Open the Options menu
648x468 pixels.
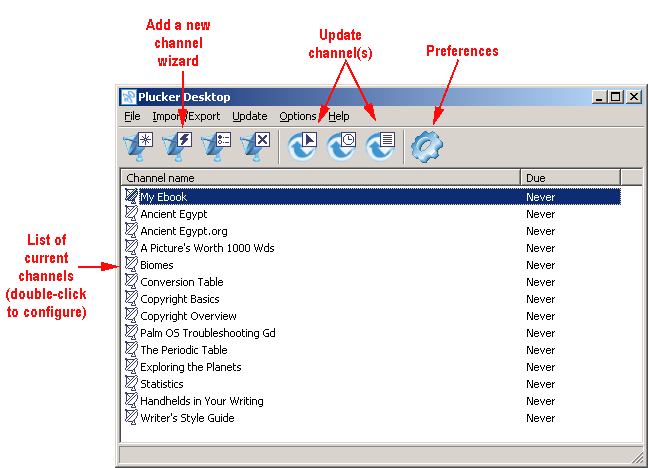pos(298,117)
